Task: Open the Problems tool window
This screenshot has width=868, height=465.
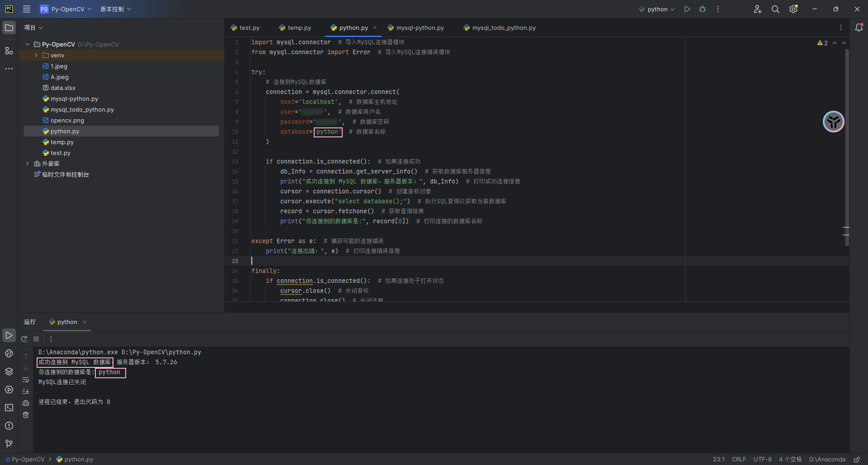Action: tap(9, 426)
